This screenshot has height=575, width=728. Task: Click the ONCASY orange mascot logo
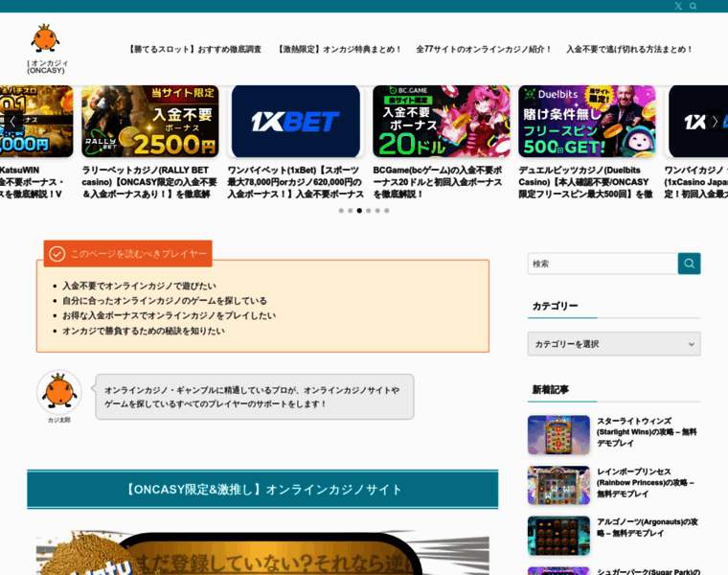[x=45, y=38]
